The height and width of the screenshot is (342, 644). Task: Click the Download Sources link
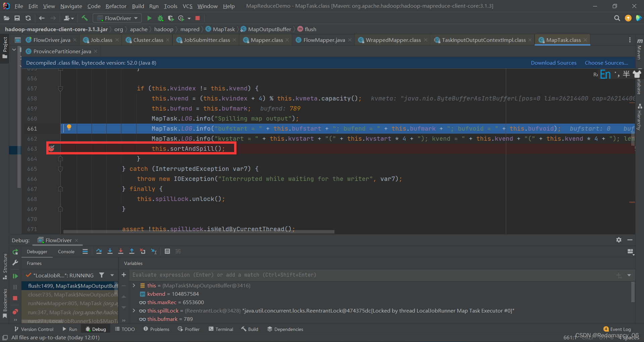coord(553,63)
